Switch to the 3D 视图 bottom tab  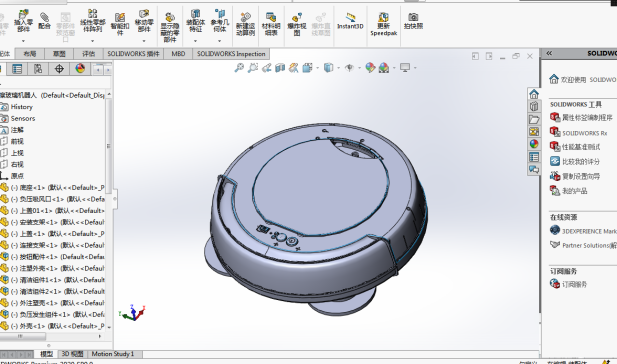pyautogui.click(x=72, y=354)
